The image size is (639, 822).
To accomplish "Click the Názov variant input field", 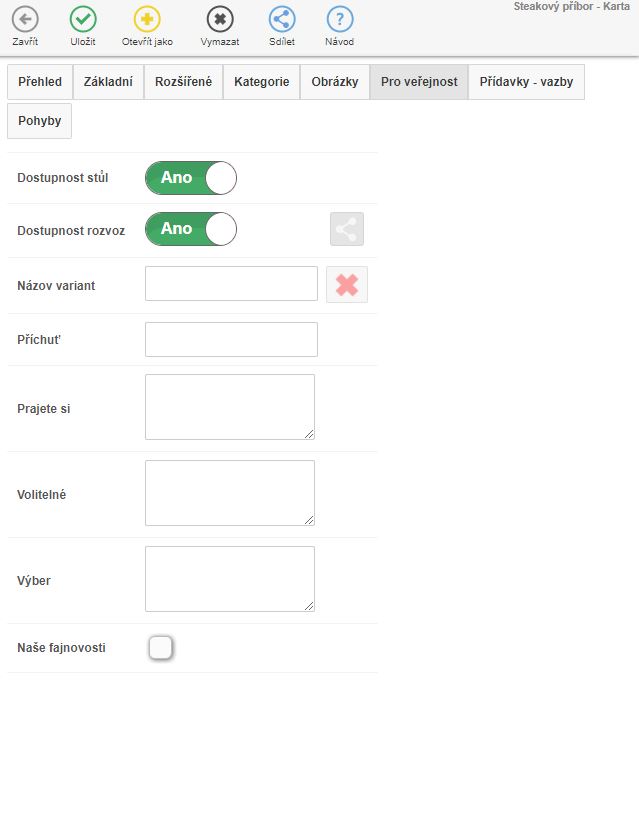I will pyautogui.click(x=231, y=284).
